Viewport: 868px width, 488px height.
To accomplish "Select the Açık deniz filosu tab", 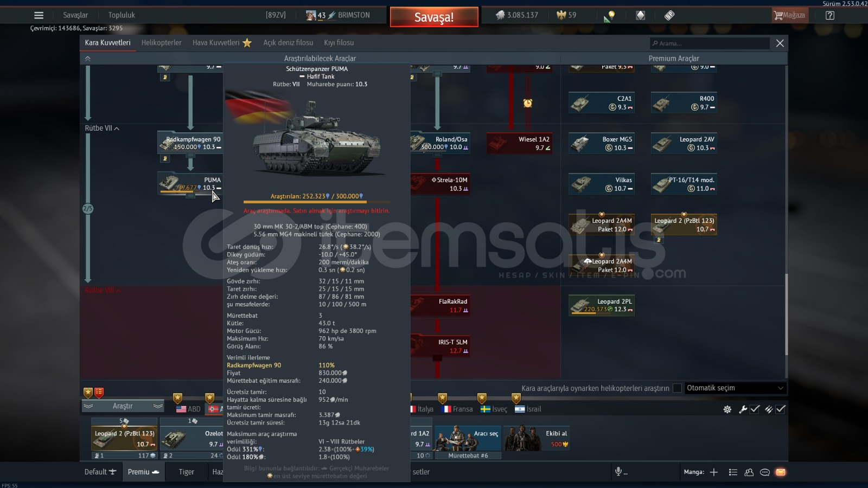I will pos(288,43).
